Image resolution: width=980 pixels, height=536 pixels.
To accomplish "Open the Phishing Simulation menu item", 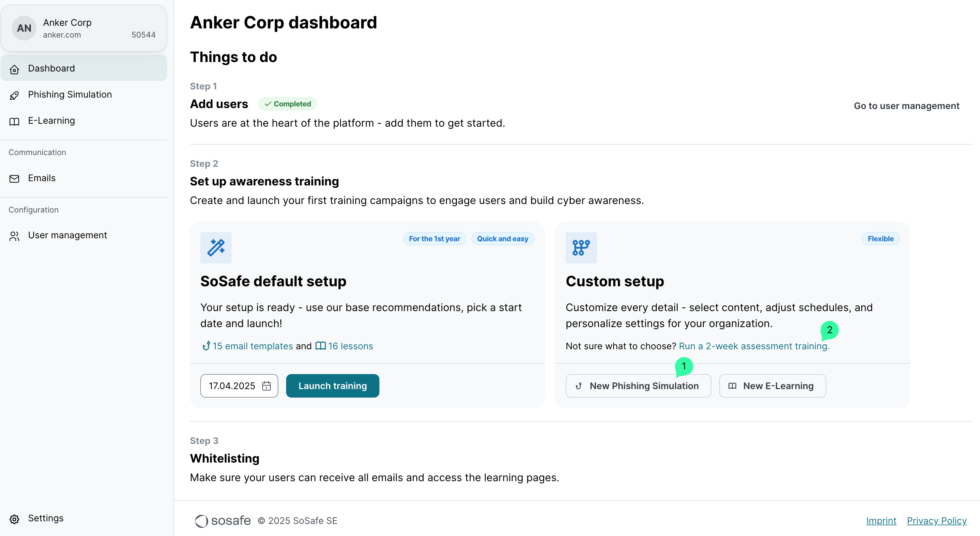I will click(70, 94).
